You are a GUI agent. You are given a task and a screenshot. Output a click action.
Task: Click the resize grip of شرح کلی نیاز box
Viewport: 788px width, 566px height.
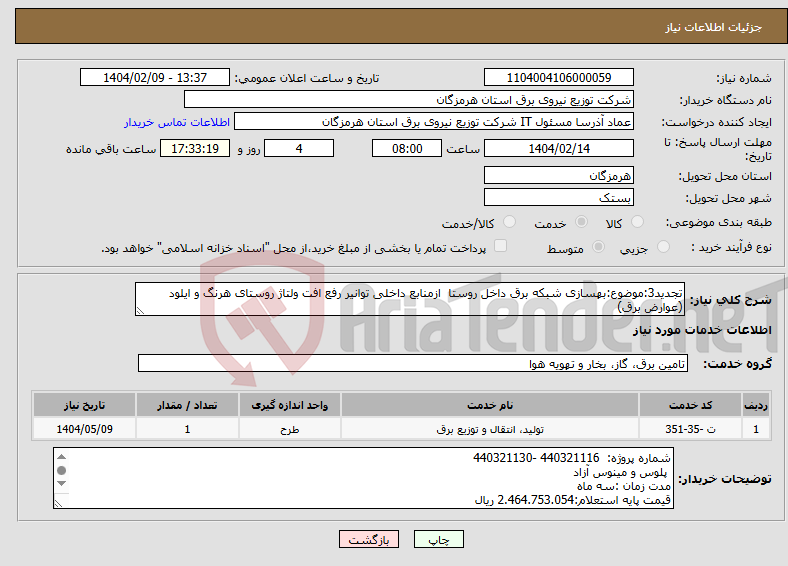140,311
